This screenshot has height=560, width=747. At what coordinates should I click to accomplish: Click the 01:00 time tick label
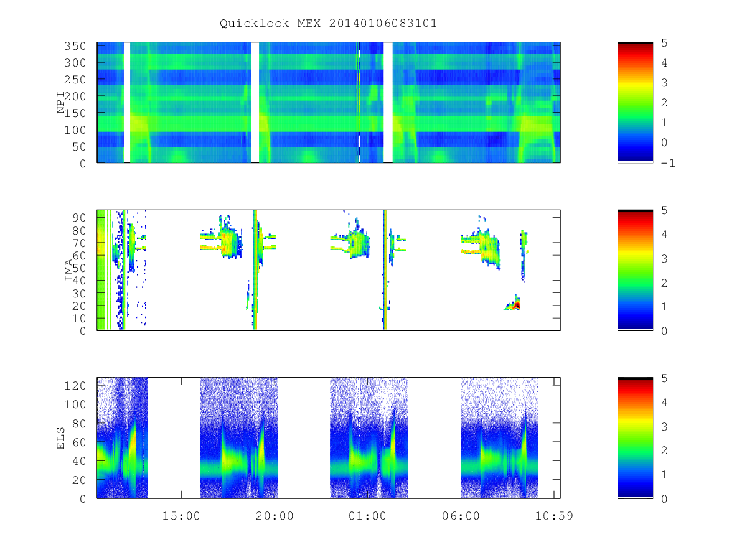pos(367,516)
